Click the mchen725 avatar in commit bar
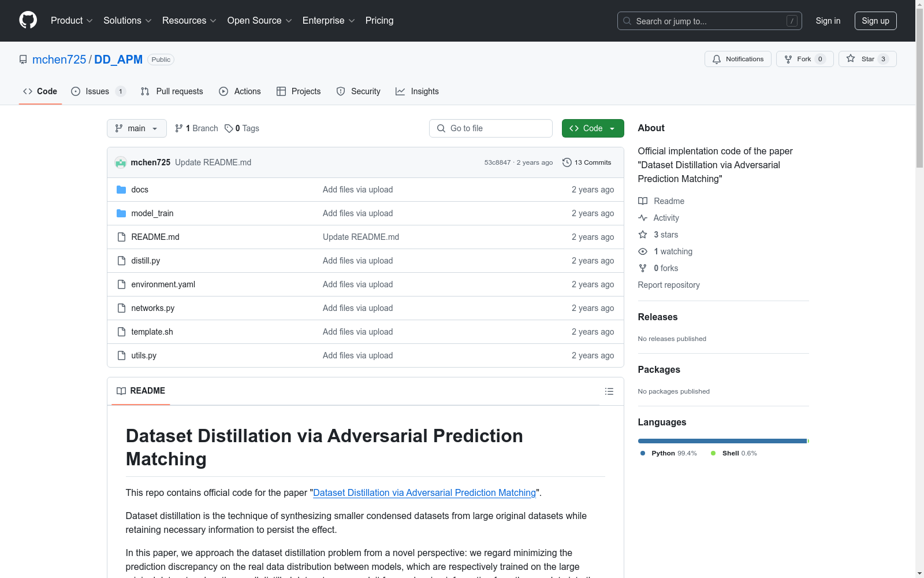The image size is (924, 578). pos(121,162)
